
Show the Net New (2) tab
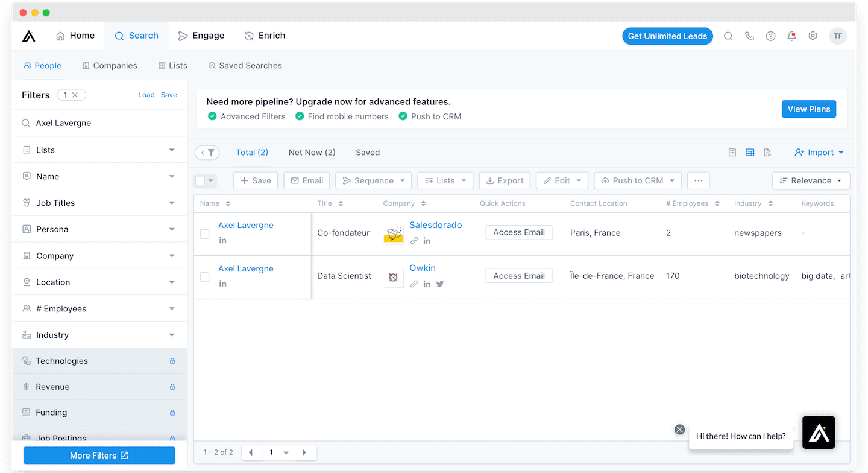point(312,153)
